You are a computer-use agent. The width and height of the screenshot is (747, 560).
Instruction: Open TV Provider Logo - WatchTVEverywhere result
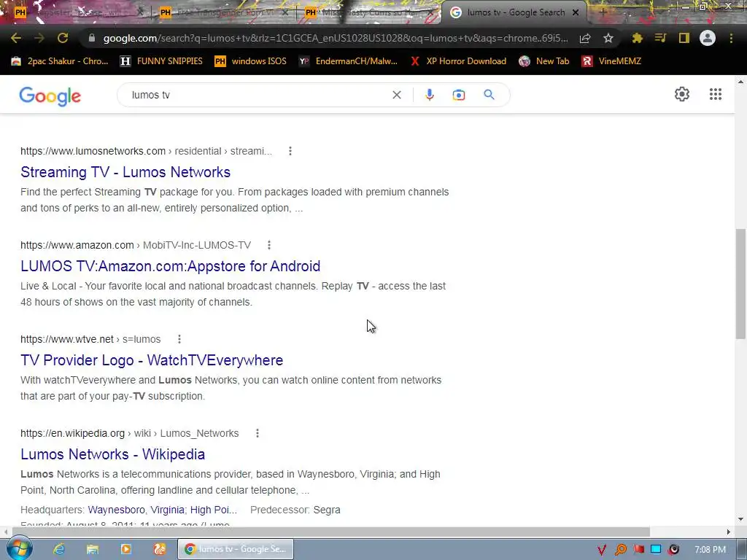tap(152, 360)
